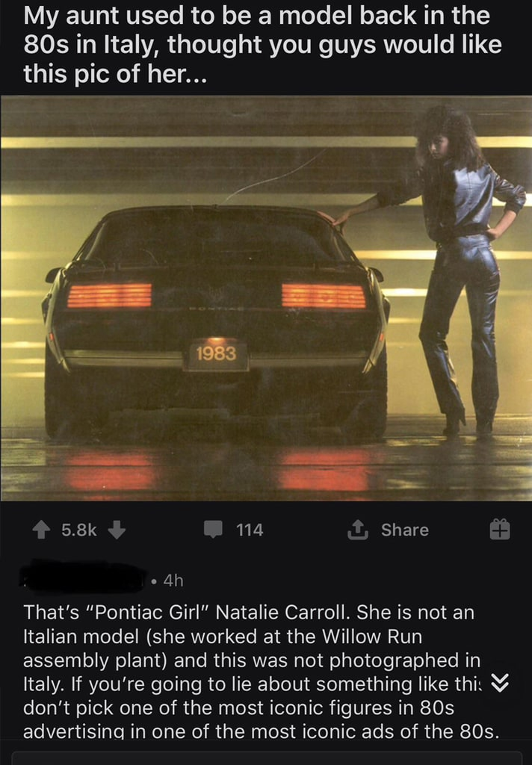This screenshot has width=532, height=765.
Task: Upvote the post with the up arrow
Action: pyautogui.click(x=41, y=530)
